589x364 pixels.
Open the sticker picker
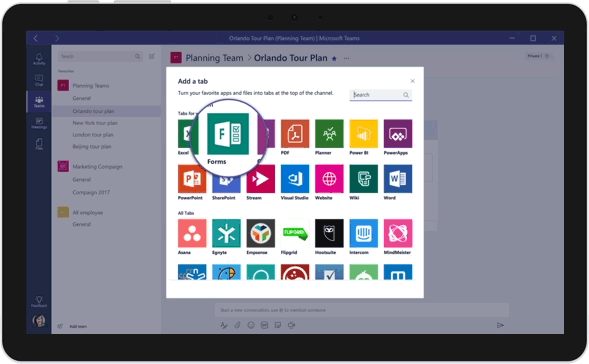(278, 325)
